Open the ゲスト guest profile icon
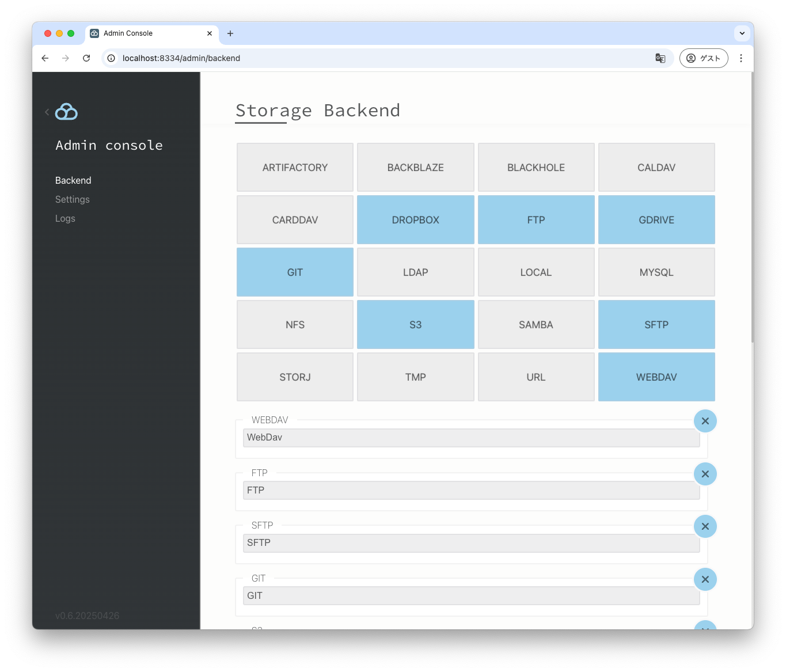 (703, 58)
